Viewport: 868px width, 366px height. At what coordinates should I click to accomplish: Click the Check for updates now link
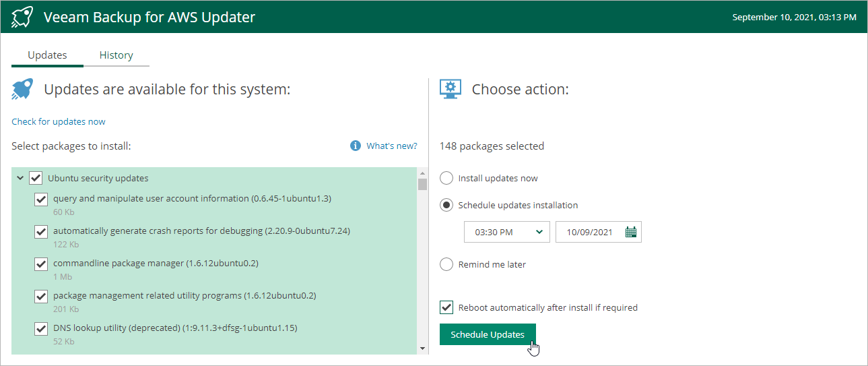(x=59, y=122)
